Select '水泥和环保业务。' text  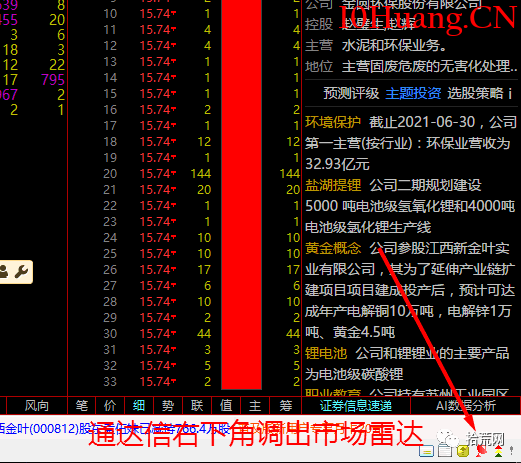[x=394, y=45]
